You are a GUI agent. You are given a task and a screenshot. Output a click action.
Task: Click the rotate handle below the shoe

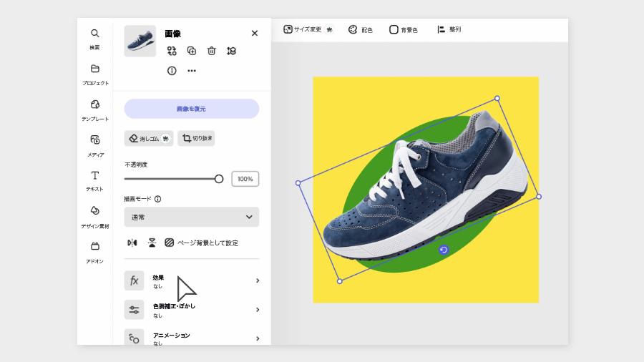coord(444,250)
